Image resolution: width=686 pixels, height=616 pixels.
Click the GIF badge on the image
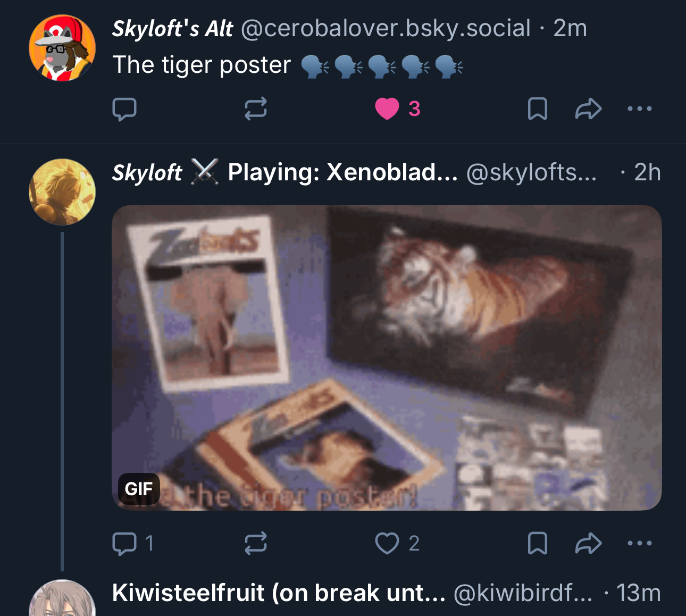click(139, 488)
